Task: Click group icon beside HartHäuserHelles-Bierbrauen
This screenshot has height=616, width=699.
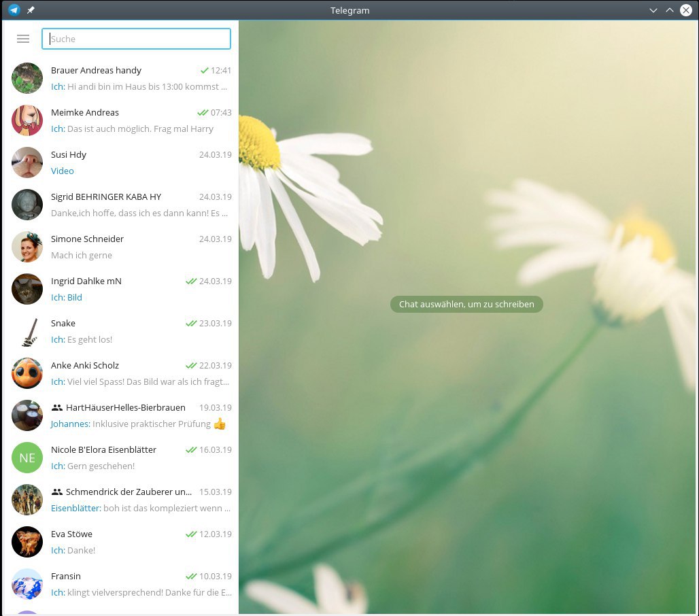Action: click(x=57, y=408)
